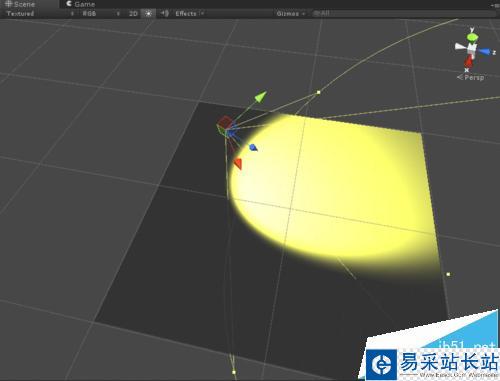Open the RGB render mode dropdown
The width and height of the screenshot is (500, 381).
coord(101,13)
